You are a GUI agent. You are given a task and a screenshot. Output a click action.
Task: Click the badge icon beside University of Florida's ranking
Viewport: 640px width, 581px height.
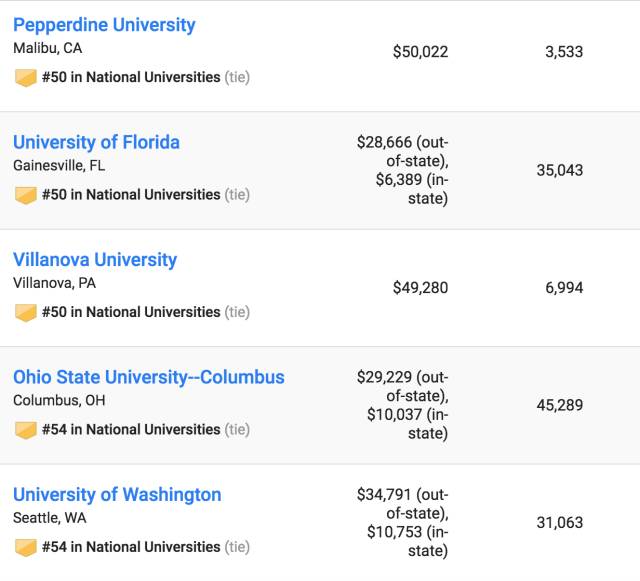(x=25, y=195)
